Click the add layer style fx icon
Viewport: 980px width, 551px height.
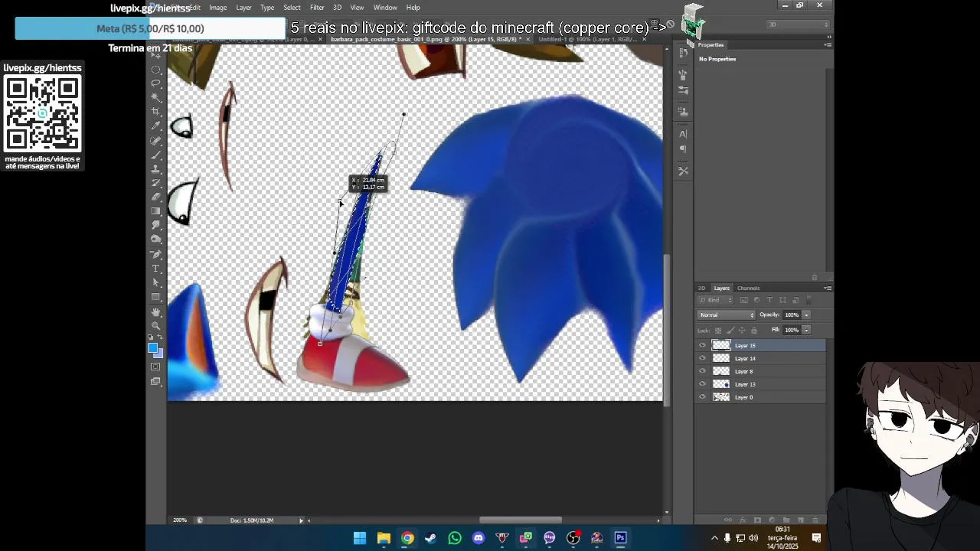[743, 520]
